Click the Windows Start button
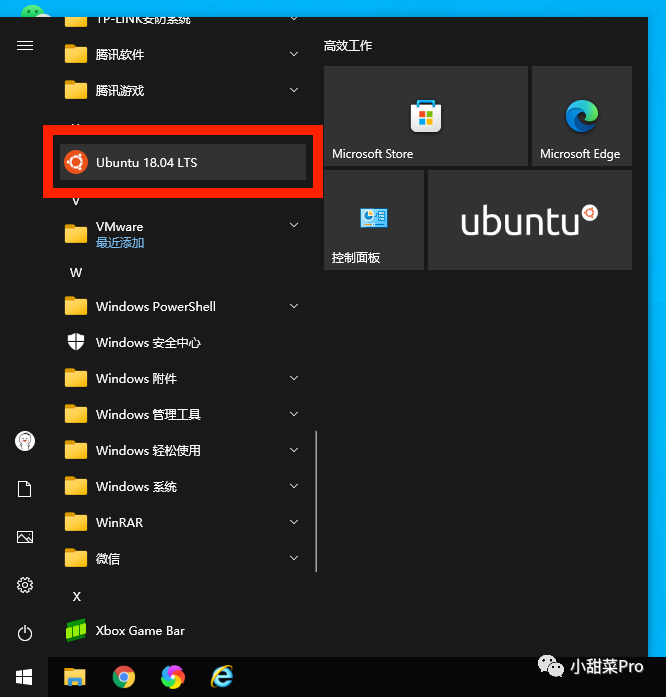The image size is (666, 697). coord(24,677)
